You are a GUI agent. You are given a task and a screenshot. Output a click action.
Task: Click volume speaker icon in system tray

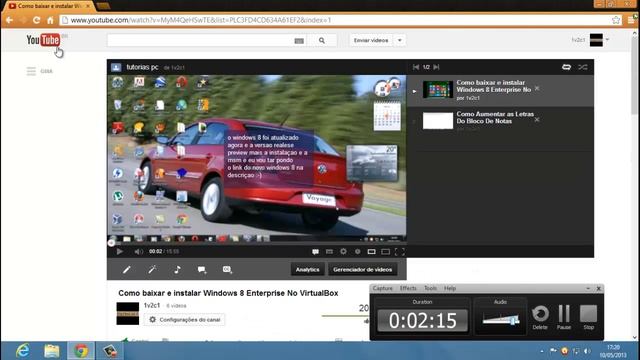point(587,351)
